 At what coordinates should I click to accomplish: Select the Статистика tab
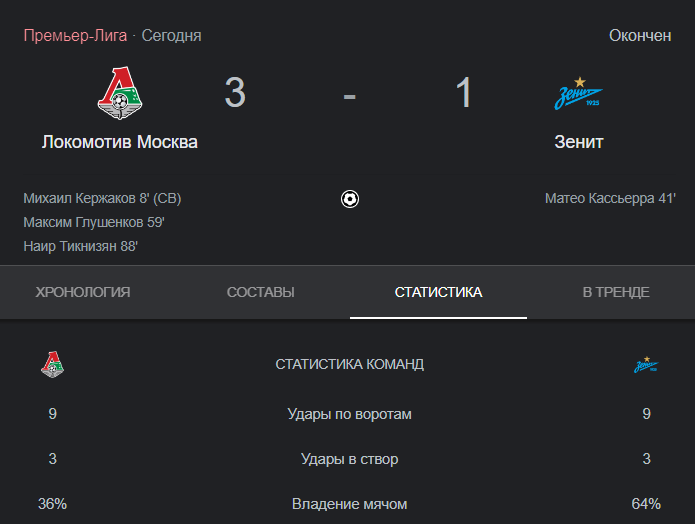(438, 292)
